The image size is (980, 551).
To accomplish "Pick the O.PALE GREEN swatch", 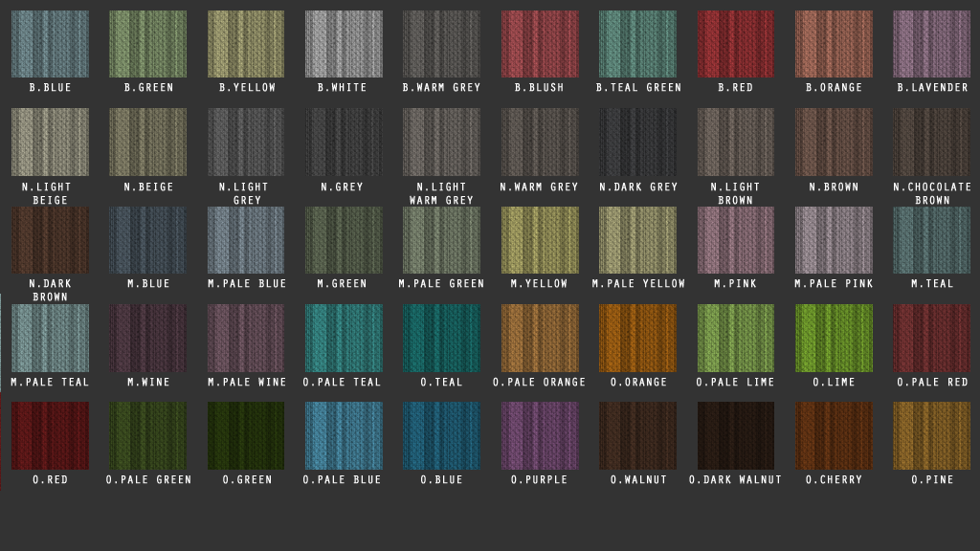I will [148, 435].
